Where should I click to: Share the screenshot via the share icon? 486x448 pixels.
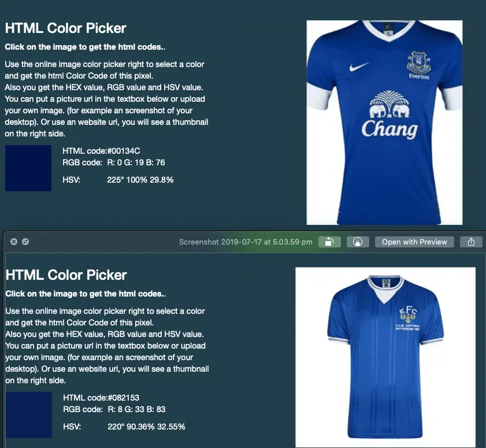pos(471,242)
